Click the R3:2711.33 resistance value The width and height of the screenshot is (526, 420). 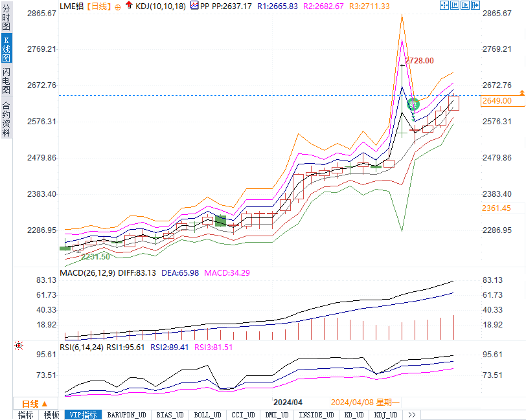pyautogui.click(x=369, y=6)
